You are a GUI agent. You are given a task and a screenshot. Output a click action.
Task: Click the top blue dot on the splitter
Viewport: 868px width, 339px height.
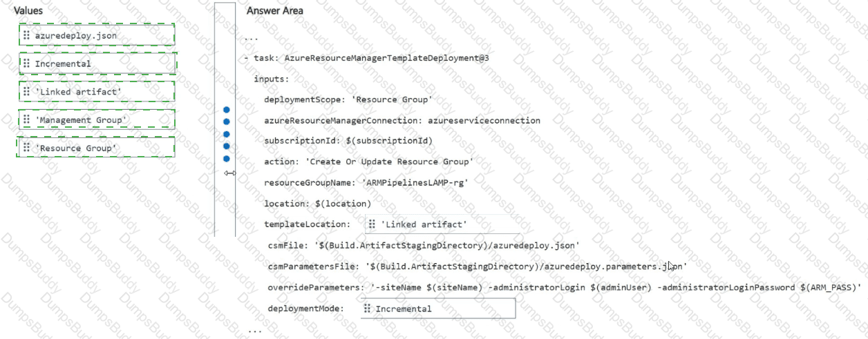click(226, 110)
